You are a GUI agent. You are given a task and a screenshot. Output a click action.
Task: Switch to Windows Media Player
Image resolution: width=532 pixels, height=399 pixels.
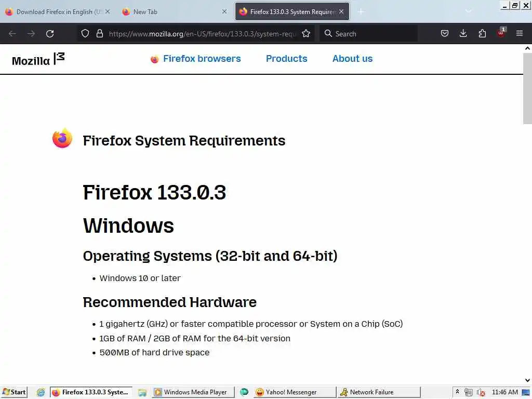pos(193,392)
